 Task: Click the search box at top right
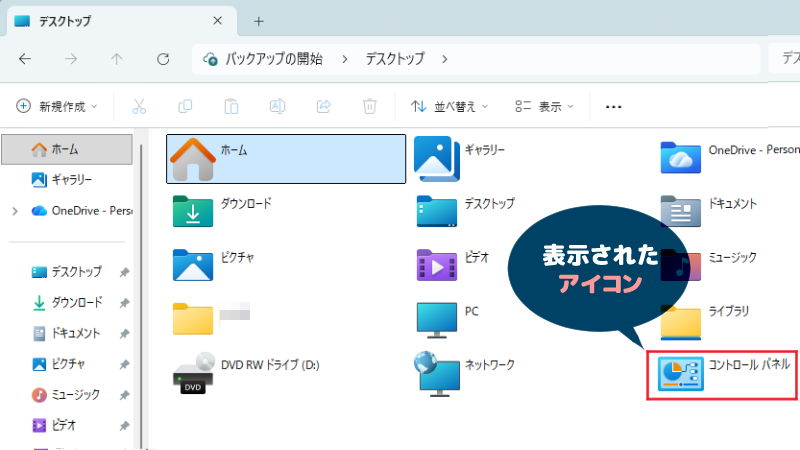784,59
